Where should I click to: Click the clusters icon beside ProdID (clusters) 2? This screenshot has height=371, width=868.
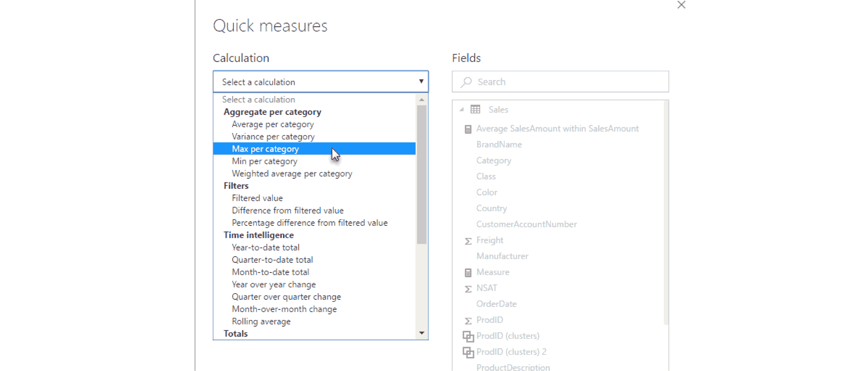tap(468, 352)
